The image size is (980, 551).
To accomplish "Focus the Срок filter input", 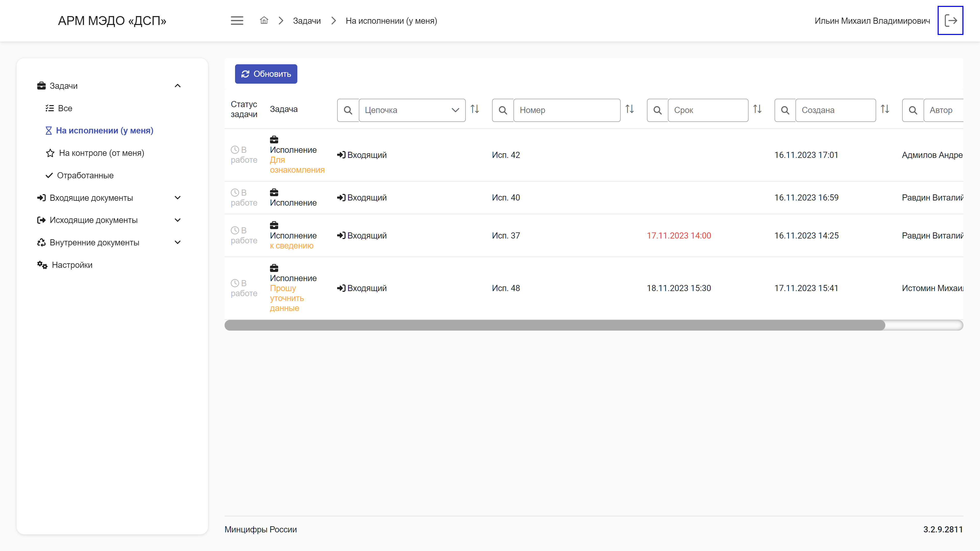I will (x=708, y=110).
